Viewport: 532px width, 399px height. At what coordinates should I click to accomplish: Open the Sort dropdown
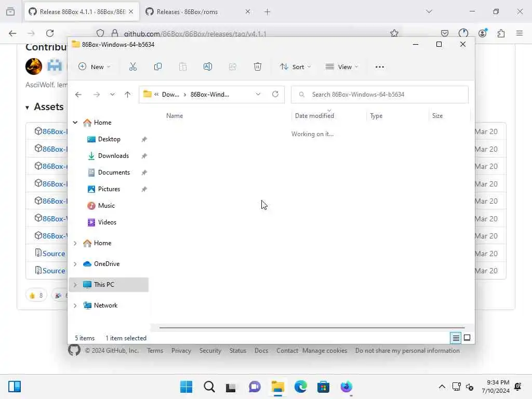tap(295, 67)
